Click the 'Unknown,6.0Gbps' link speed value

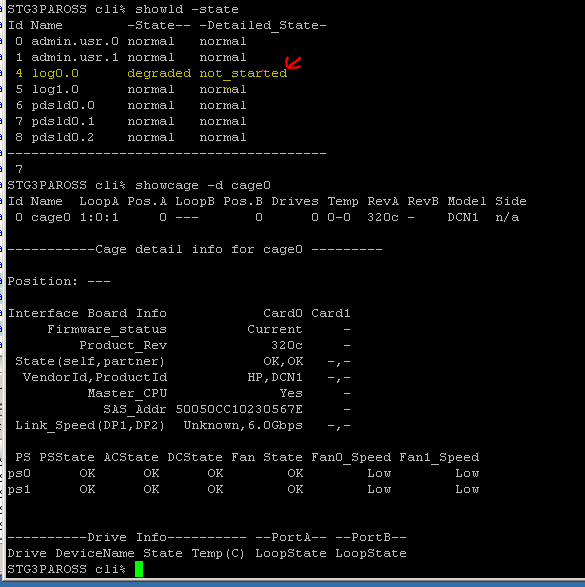[243, 425]
